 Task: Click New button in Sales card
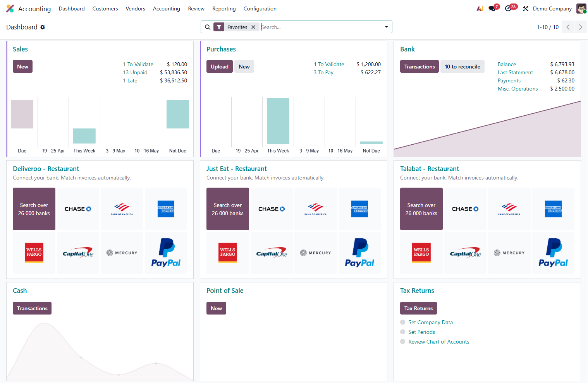pyautogui.click(x=22, y=67)
